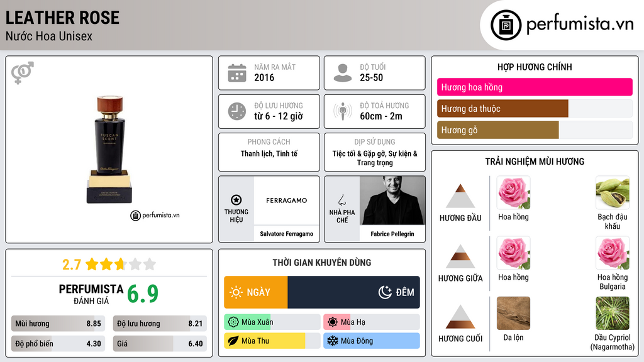Click the Độ phổ biến 4.30 score bar
This screenshot has height=362, width=644.
click(x=58, y=344)
